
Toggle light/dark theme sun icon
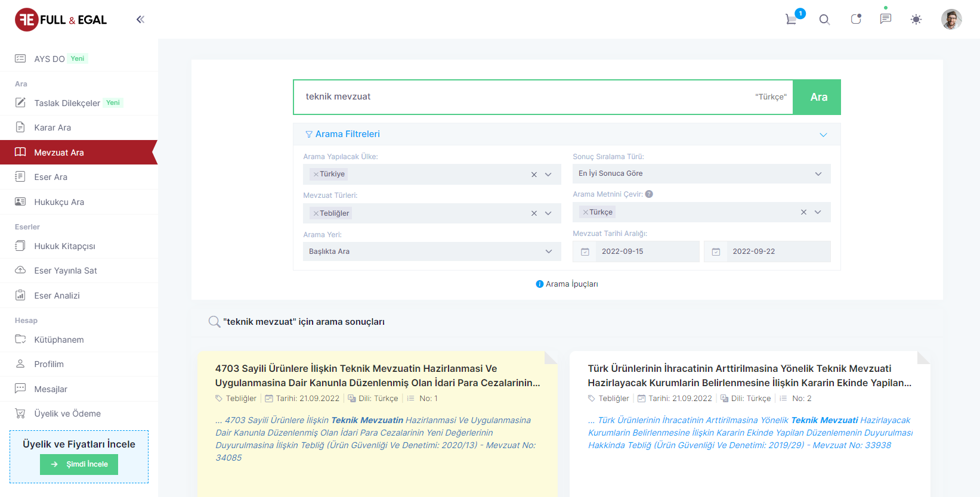[916, 20]
